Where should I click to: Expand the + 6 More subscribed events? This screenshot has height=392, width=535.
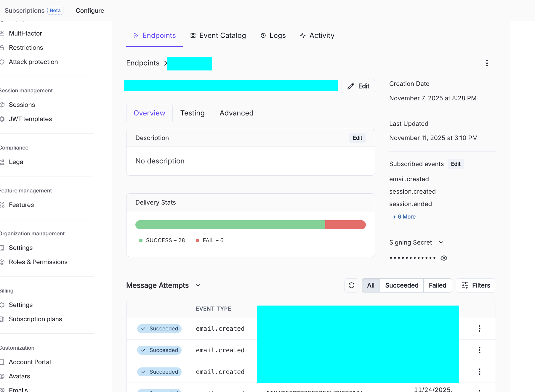[404, 217]
